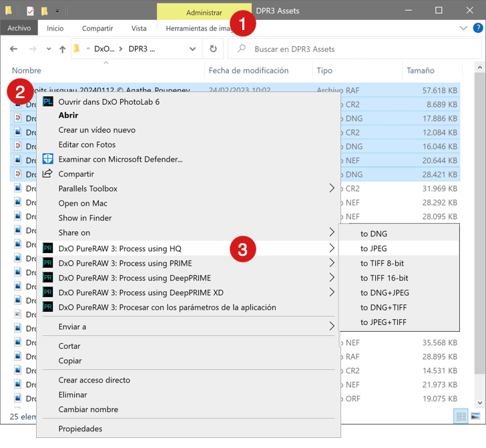Expand the Enviar a submenu

(332, 326)
